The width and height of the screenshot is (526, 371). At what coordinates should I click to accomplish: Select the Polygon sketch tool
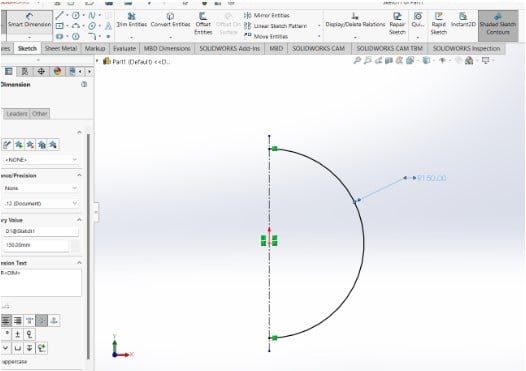[92, 26]
